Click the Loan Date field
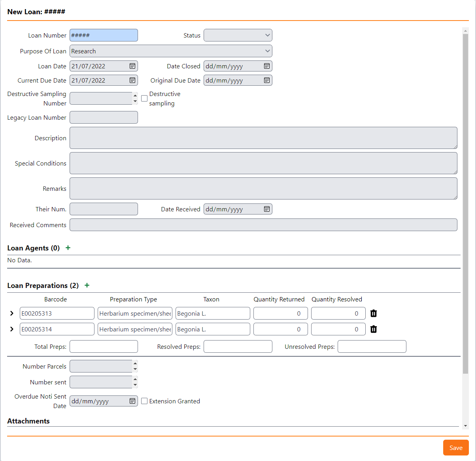This screenshot has height=461, width=476. 104,66
